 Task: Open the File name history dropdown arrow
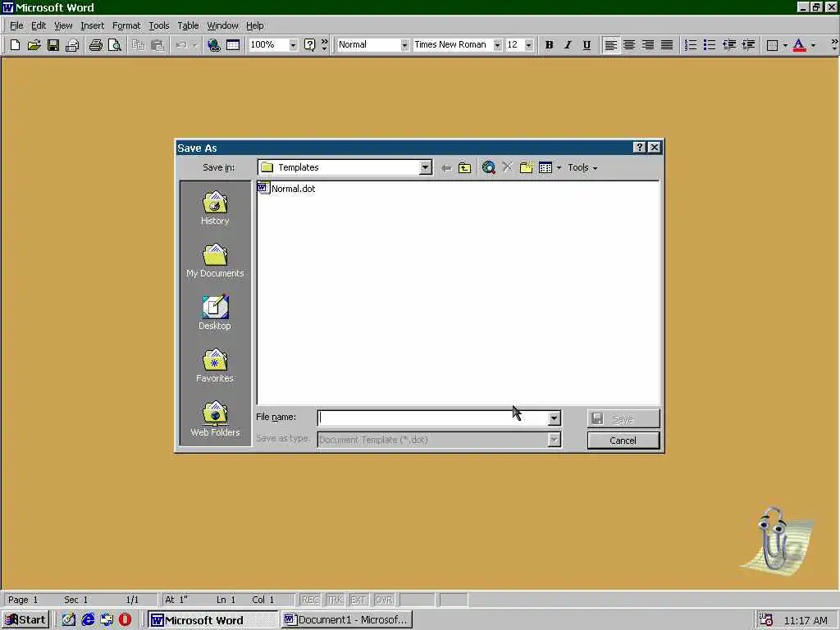tap(555, 418)
